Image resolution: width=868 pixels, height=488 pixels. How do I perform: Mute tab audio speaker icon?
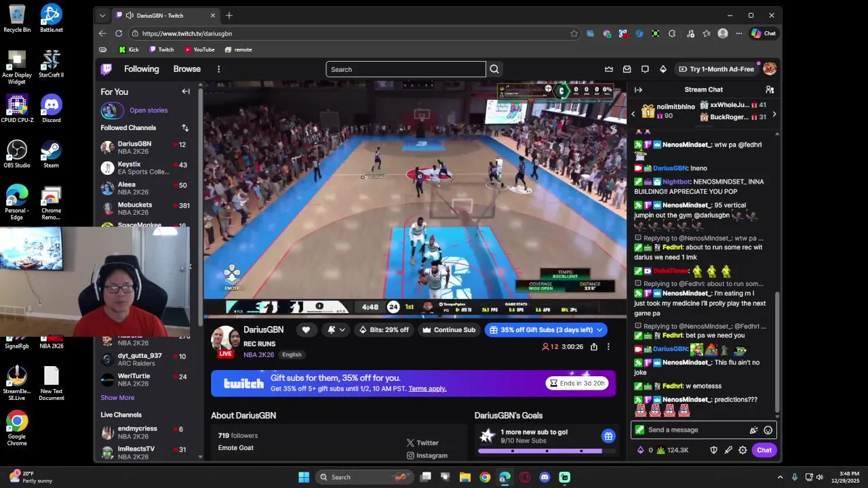130,15
